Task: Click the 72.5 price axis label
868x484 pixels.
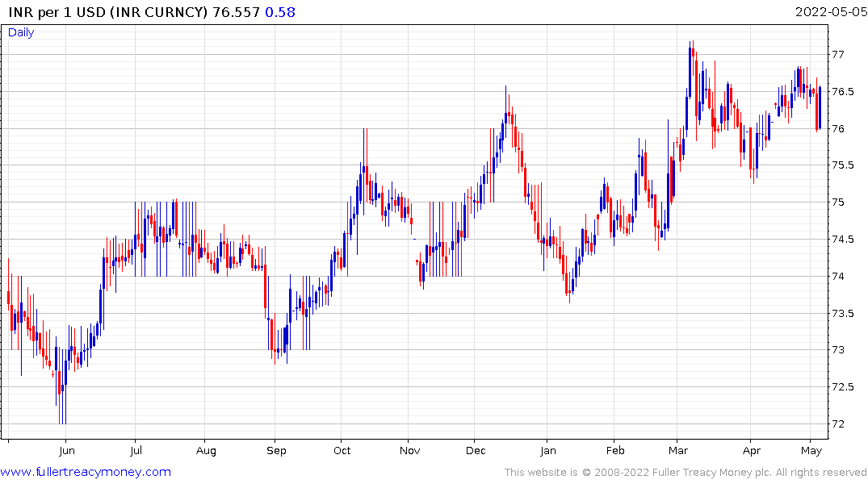Action: 842,386
